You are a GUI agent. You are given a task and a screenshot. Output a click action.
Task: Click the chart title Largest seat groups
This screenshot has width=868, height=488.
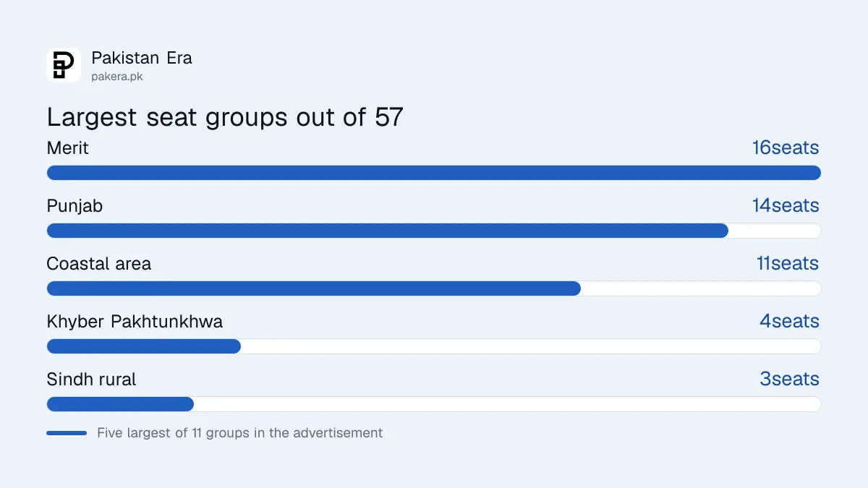[x=225, y=117]
